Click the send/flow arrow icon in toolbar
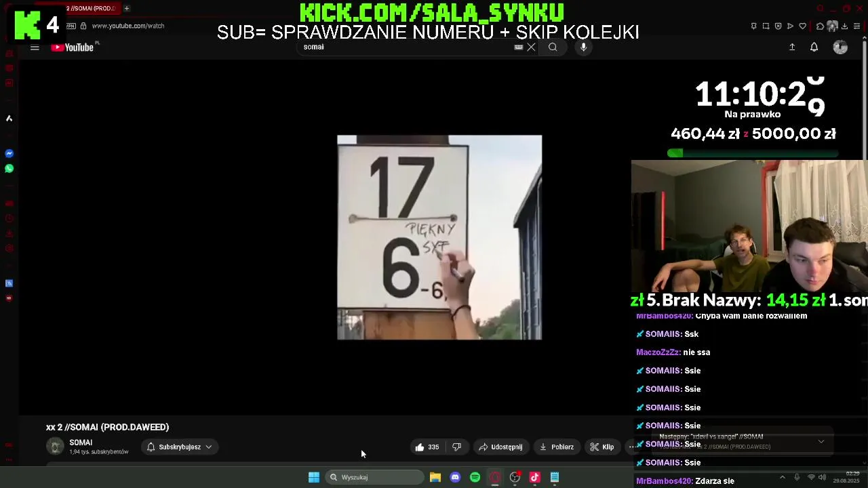The width and height of the screenshot is (868, 488). [x=790, y=26]
